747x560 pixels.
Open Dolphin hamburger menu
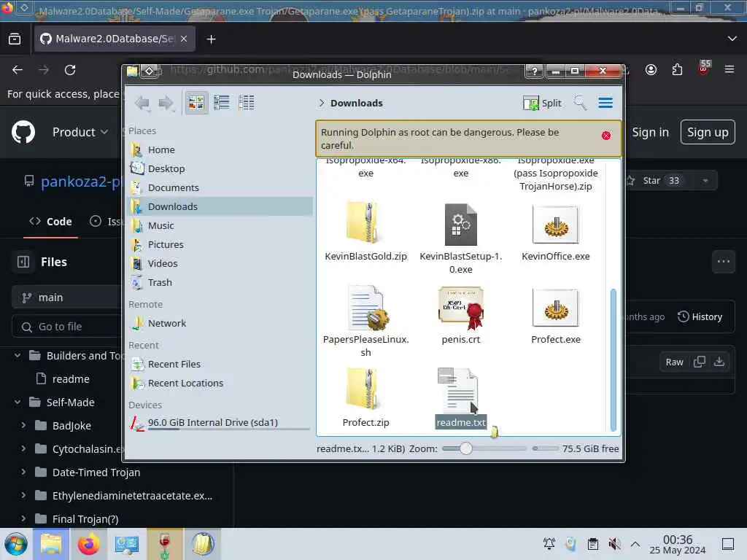click(x=605, y=103)
